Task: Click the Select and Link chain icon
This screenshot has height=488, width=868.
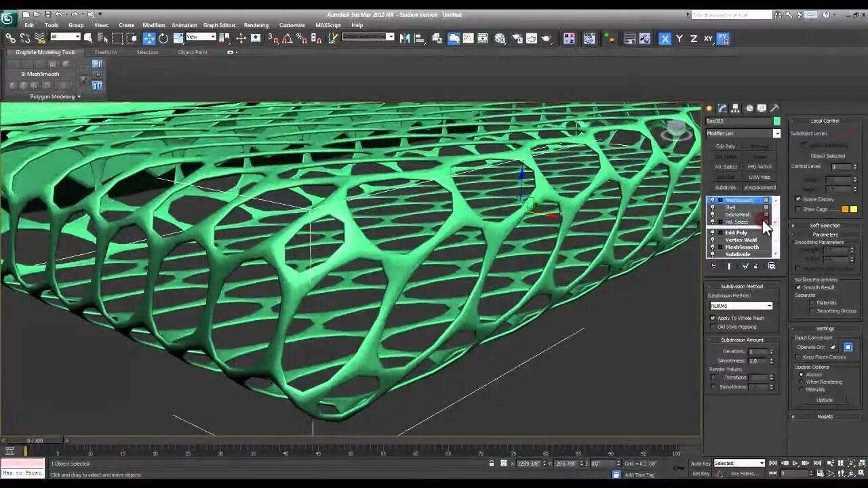Action: 10,39
